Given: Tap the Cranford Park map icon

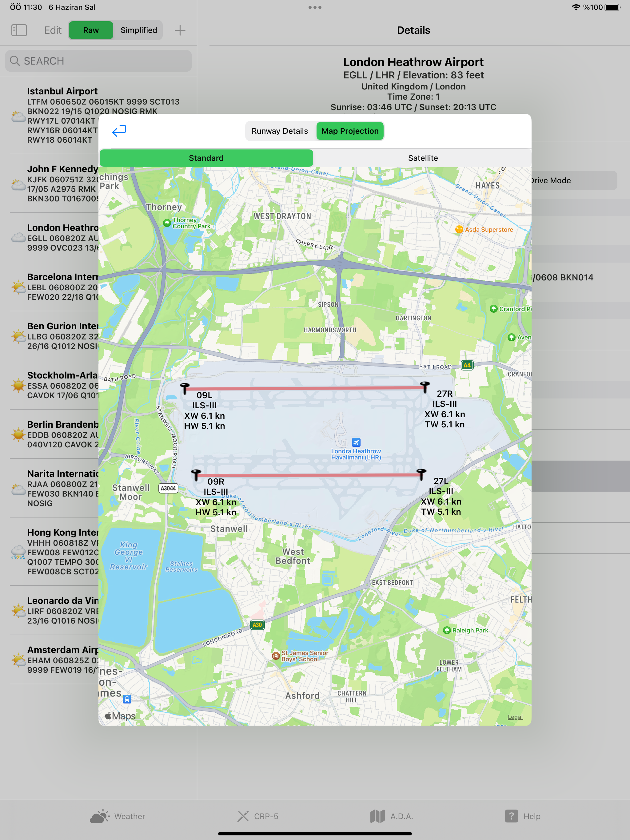Looking at the screenshot, I should pyautogui.click(x=494, y=309).
